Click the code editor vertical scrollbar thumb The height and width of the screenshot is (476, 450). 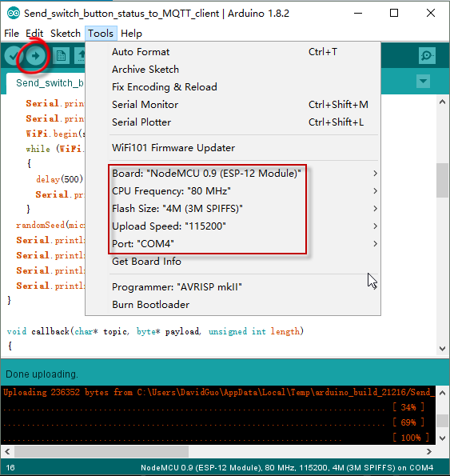coord(442,180)
